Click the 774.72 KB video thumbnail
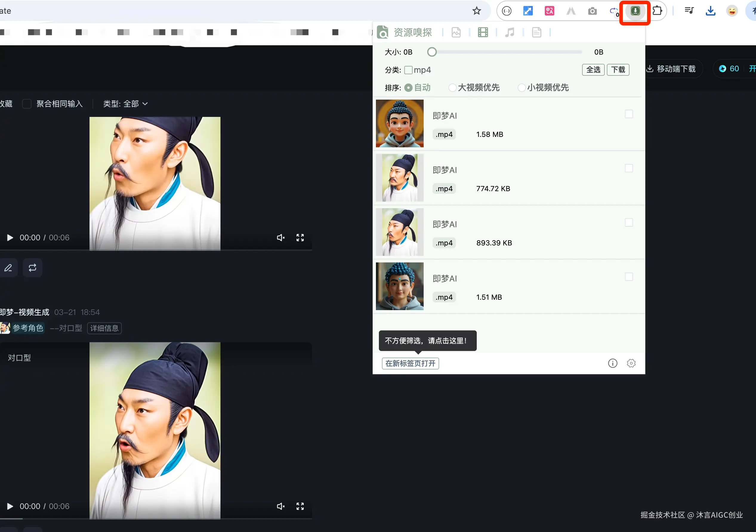The height and width of the screenshot is (532, 756). (x=399, y=178)
